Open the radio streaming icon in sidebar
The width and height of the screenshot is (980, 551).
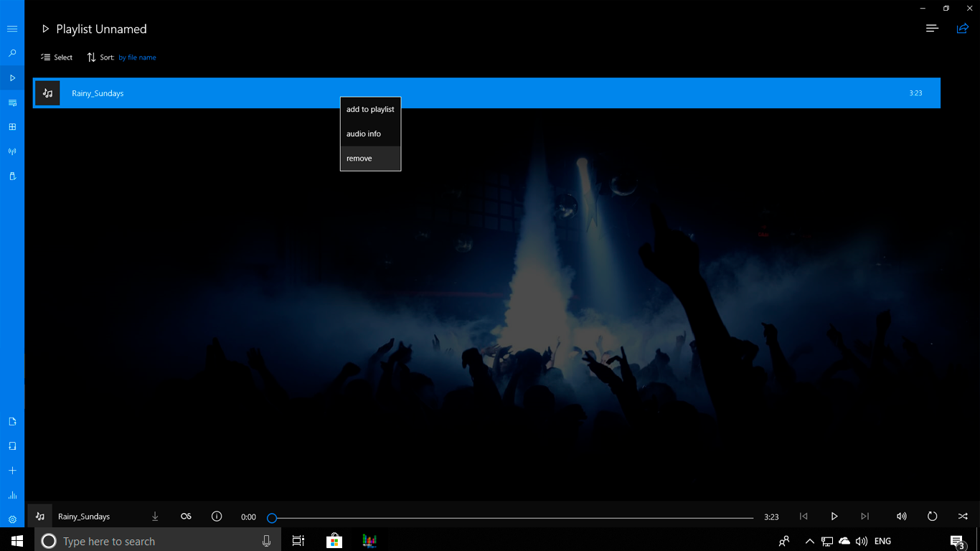coord(11,151)
